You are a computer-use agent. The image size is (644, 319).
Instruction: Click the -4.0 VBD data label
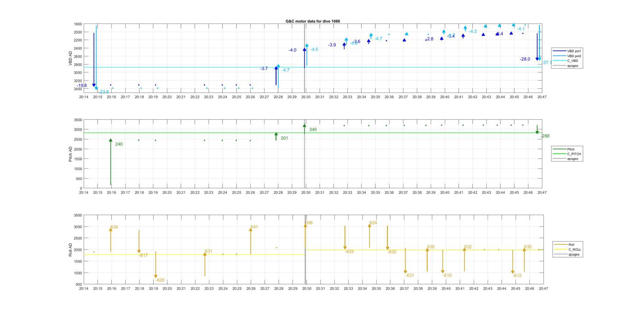[293, 50]
